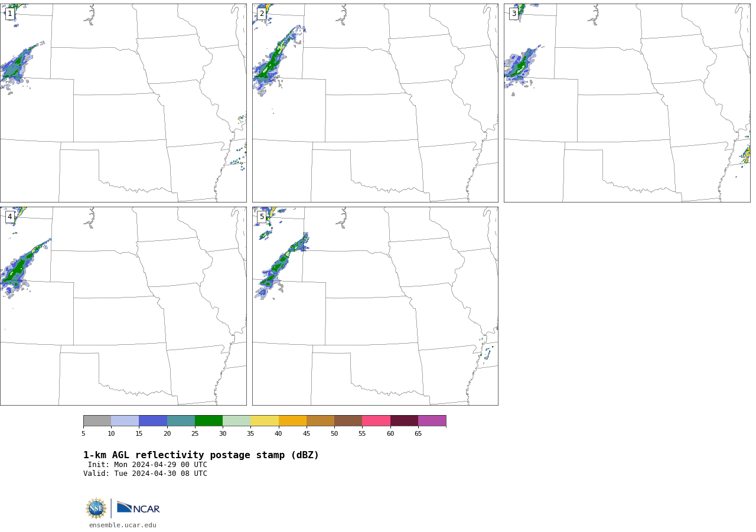Click the NSF logo
Screen dimensions: 756x532
pos(96,508)
